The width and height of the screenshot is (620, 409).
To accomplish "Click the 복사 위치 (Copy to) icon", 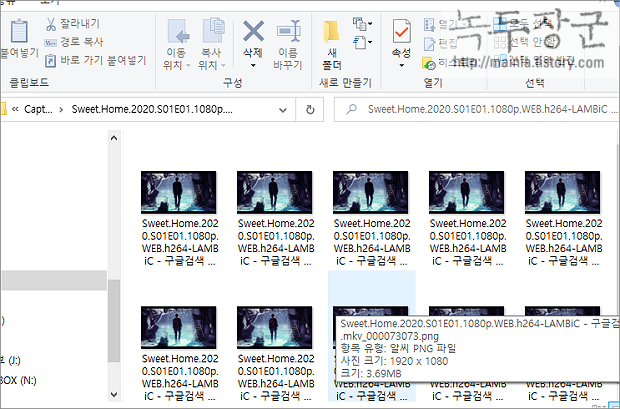I will pos(213,30).
